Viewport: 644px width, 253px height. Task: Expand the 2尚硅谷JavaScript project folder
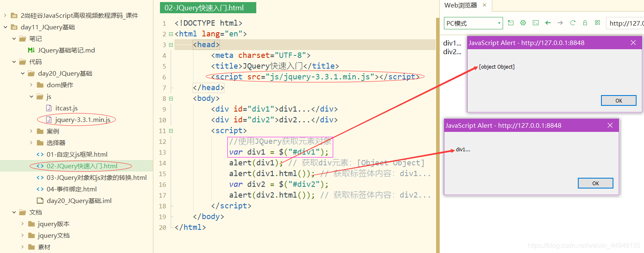point(5,15)
